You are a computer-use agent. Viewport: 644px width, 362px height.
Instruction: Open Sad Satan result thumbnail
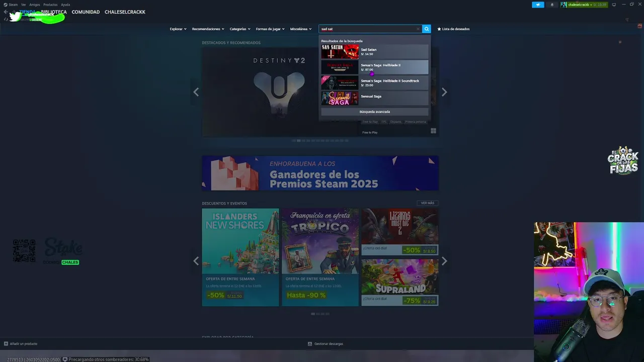[340, 51]
